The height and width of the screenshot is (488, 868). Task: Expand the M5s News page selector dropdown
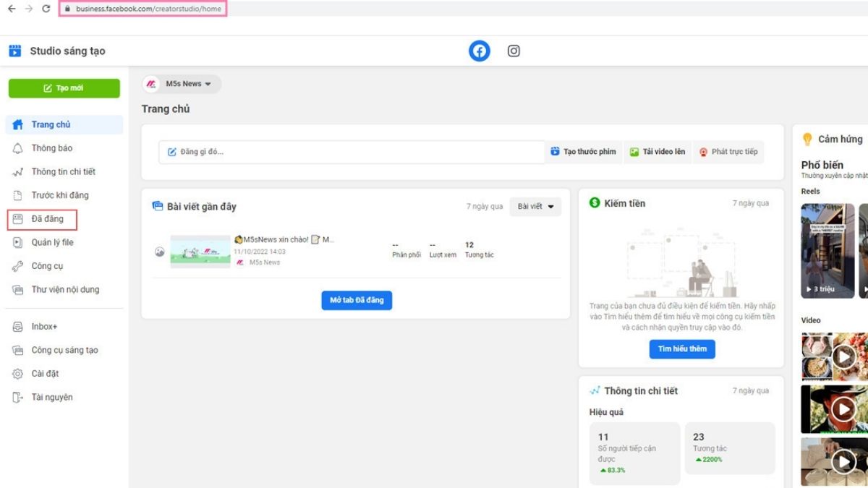[x=182, y=84]
